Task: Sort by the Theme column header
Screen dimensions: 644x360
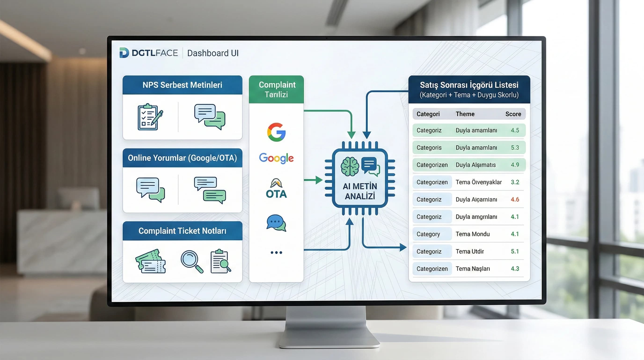Action: (465, 114)
